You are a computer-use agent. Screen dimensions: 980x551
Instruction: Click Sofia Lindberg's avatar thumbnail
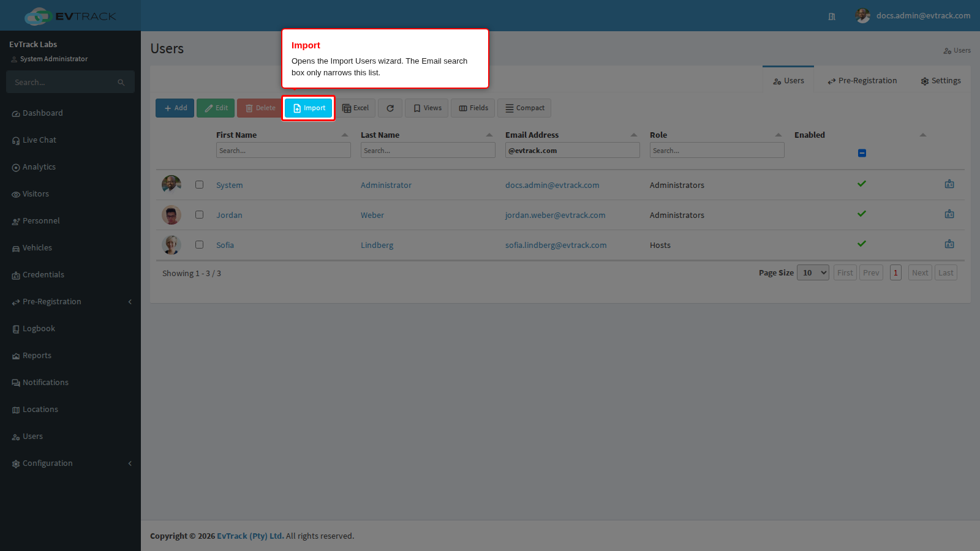tap(171, 245)
